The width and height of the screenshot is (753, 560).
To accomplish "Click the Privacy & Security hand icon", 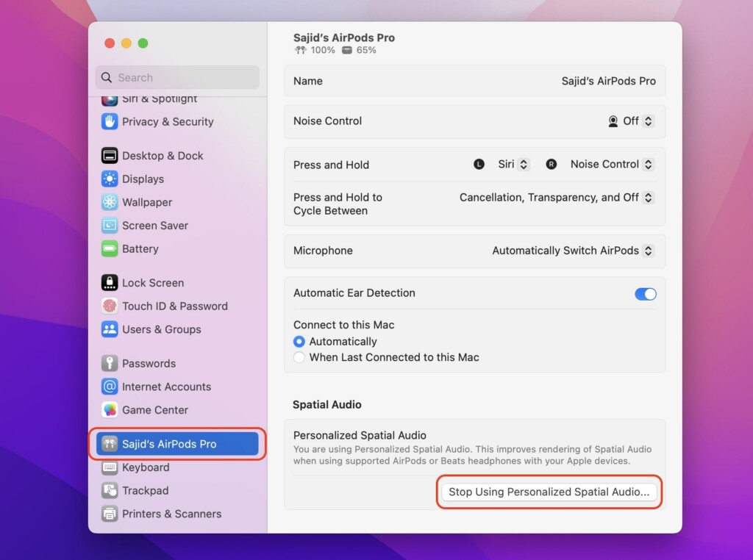I will pos(110,122).
